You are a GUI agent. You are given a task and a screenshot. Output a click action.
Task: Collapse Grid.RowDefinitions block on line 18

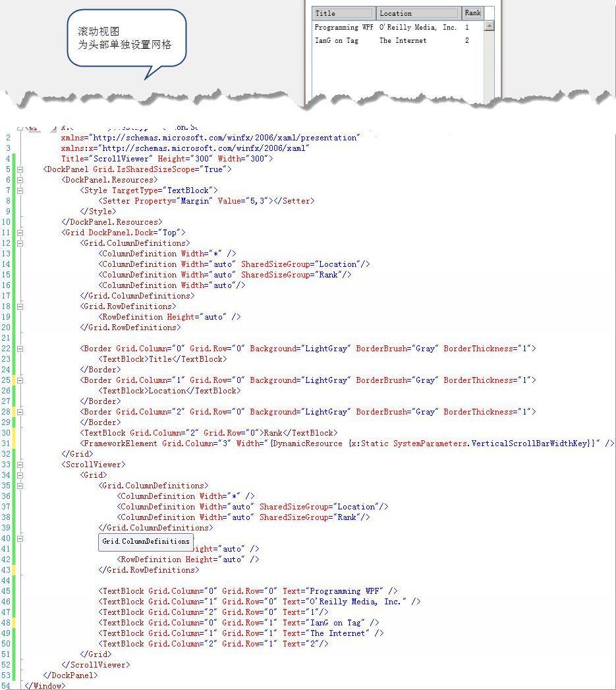(20, 306)
